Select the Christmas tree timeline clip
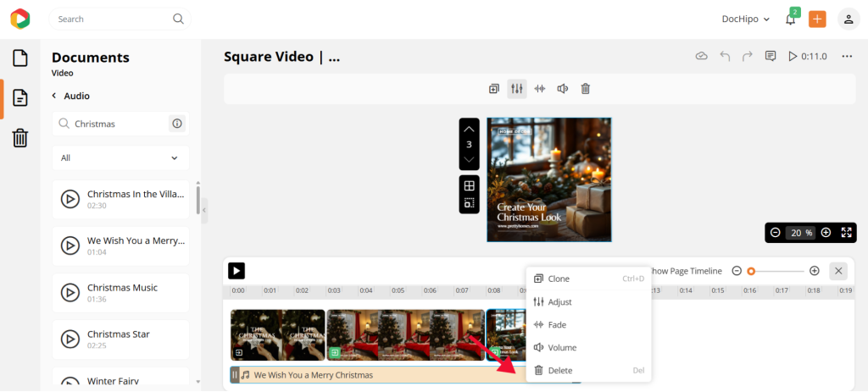The height and width of the screenshot is (392, 868). point(406,335)
